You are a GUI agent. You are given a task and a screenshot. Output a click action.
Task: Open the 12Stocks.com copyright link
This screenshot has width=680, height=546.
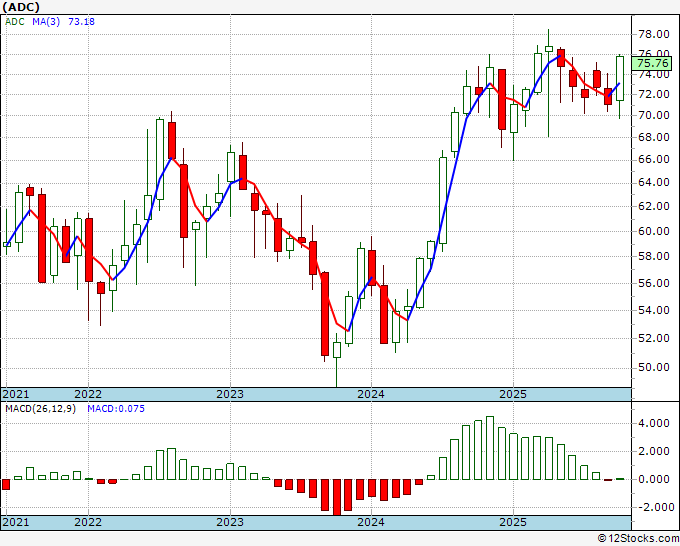coord(638,539)
